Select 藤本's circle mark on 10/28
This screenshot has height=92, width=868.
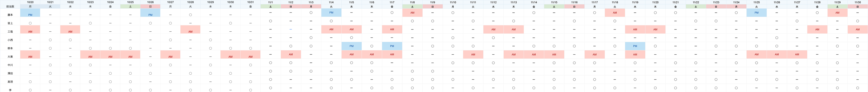190,15
